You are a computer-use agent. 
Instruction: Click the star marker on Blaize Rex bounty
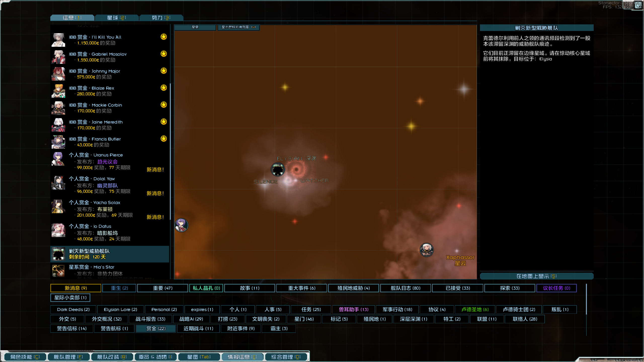point(164,88)
